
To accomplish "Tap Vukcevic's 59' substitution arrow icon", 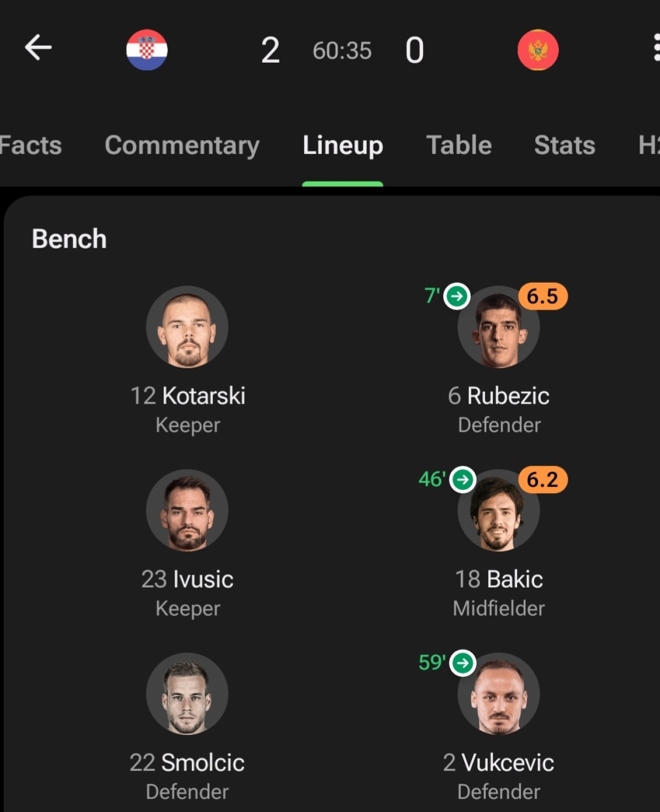I will point(463,663).
